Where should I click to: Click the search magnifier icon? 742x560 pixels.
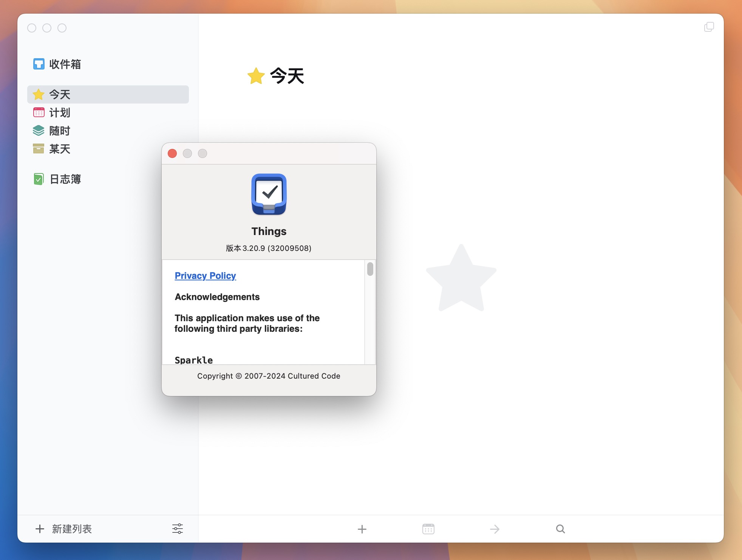coord(561,528)
